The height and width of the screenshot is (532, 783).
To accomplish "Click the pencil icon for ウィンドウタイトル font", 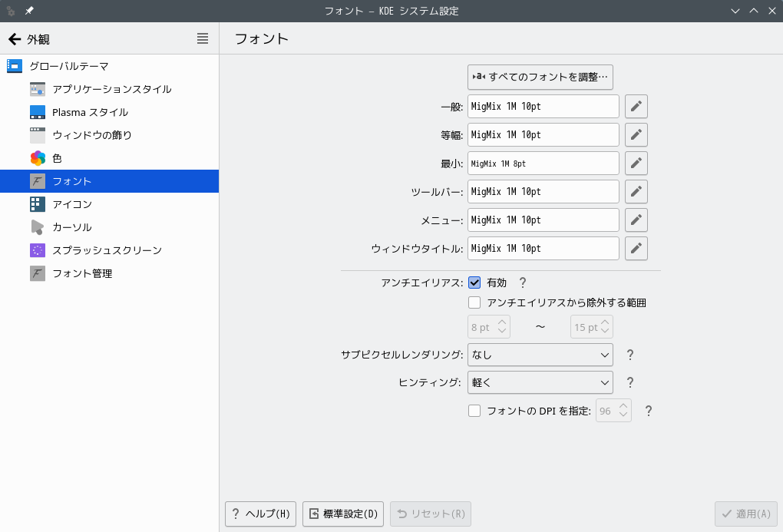I will (x=636, y=249).
